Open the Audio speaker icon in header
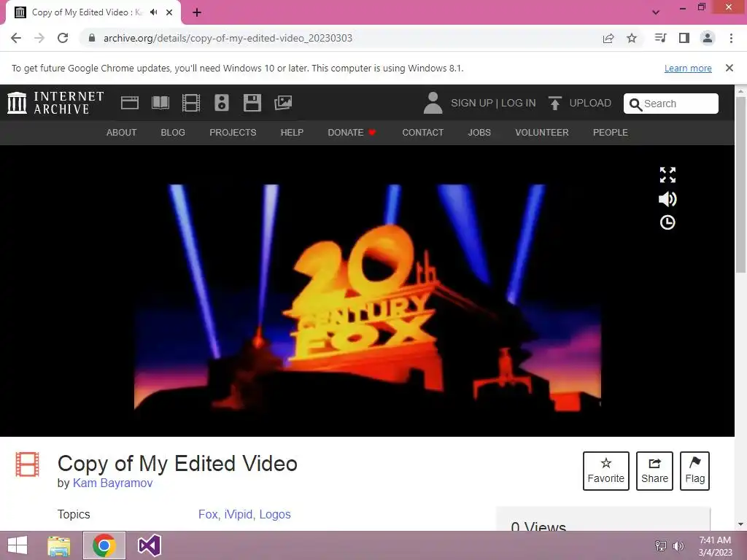The height and width of the screenshot is (560, 747). click(222, 103)
